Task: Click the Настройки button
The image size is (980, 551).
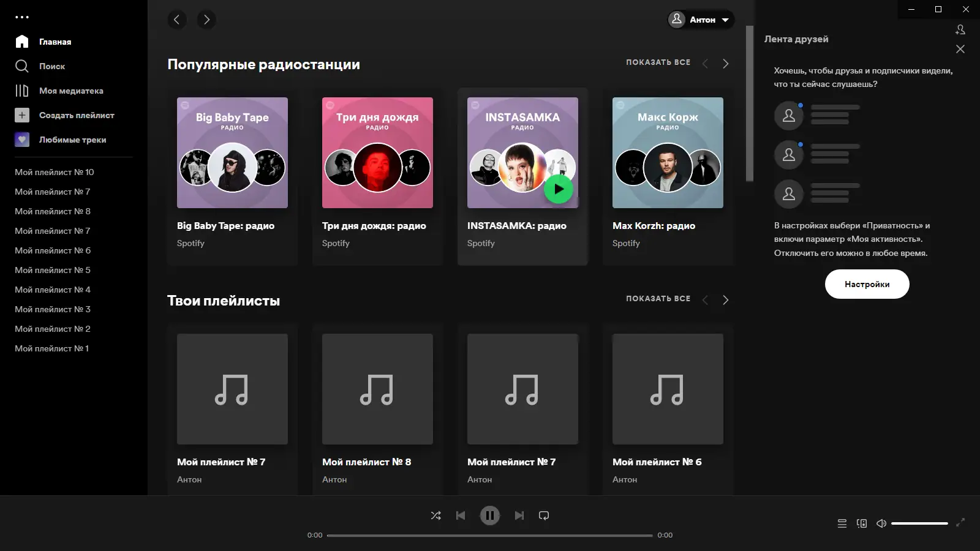Action: pos(867,284)
